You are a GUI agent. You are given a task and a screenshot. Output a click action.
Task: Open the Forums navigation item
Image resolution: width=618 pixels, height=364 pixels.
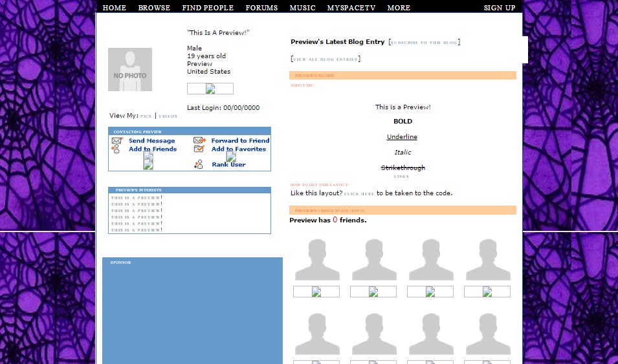coord(261,8)
